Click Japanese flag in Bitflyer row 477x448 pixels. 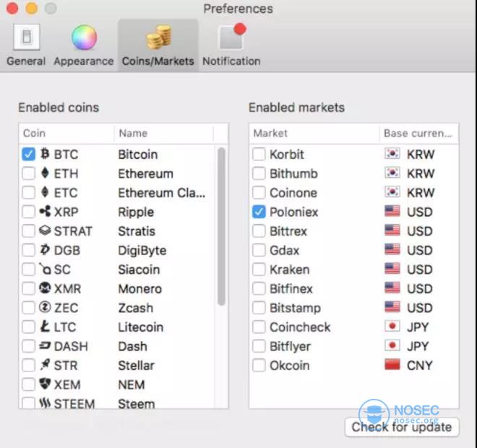click(392, 345)
